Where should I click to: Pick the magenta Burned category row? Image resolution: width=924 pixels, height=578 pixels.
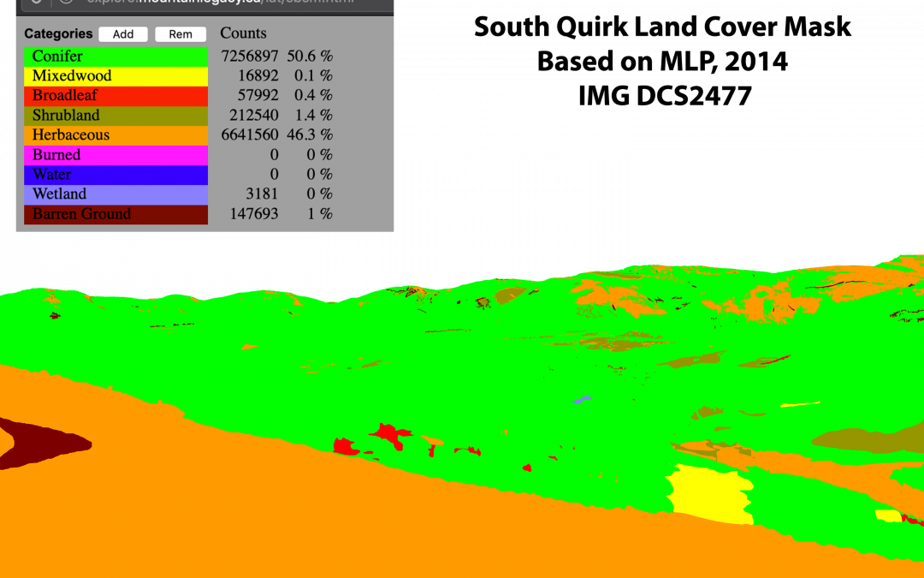115,155
